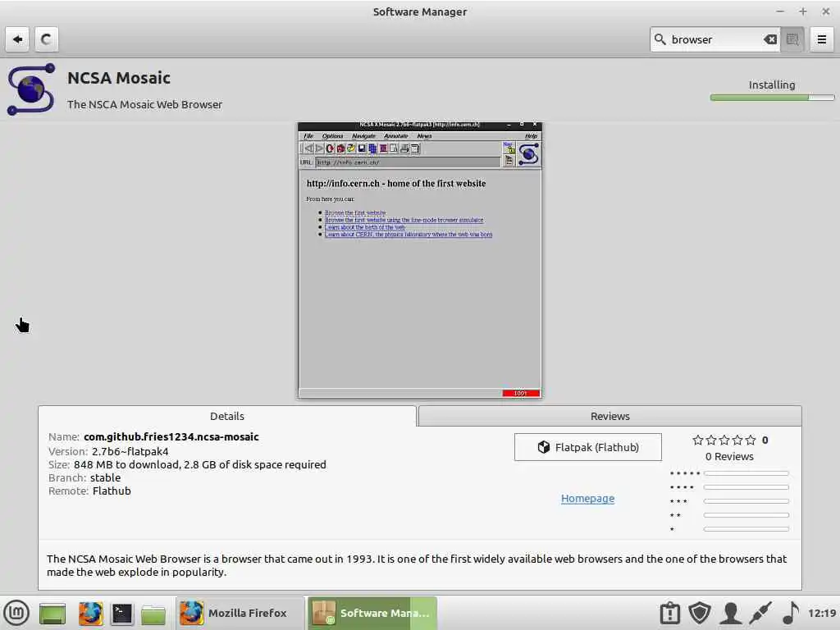Click the NCSA Mosaic title heading
This screenshot has height=630, width=840.
(119, 78)
